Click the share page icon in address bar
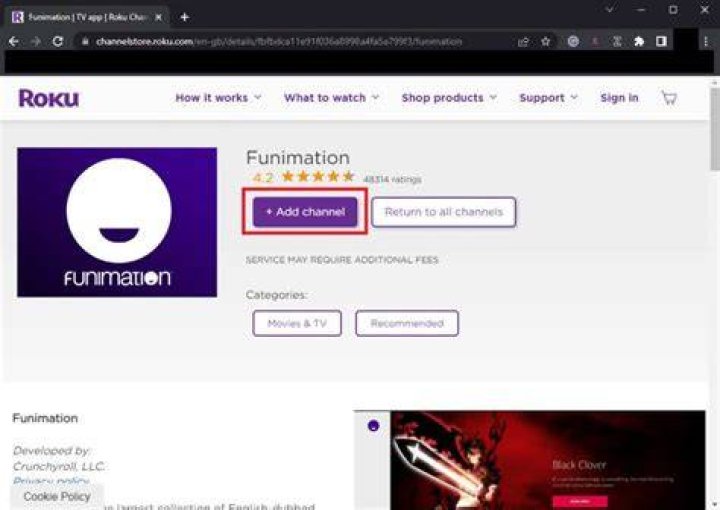Viewport: 720px width, 510px height. (523, 42)
